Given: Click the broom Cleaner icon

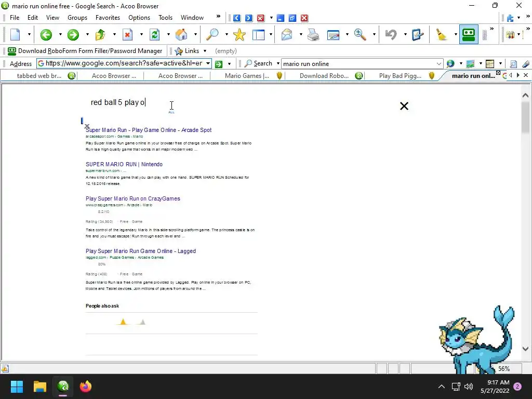Looking at the screenshot, I should (442, 35).
